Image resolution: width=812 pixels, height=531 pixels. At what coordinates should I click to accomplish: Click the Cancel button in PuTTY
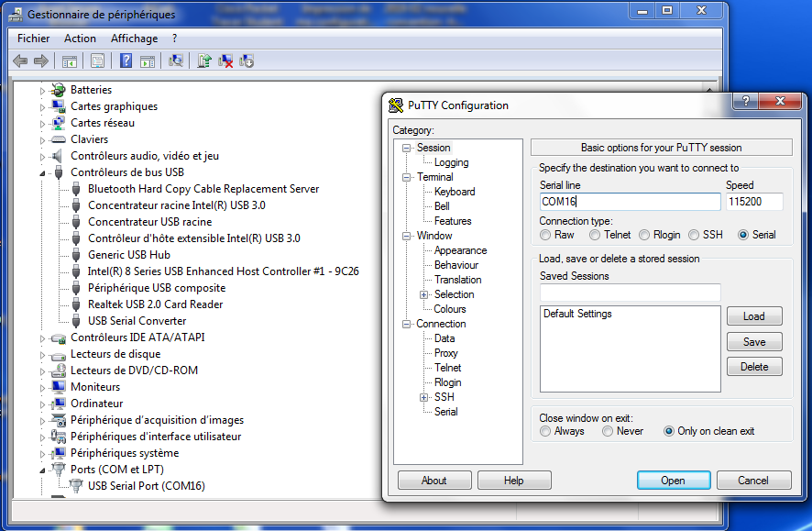753,481
